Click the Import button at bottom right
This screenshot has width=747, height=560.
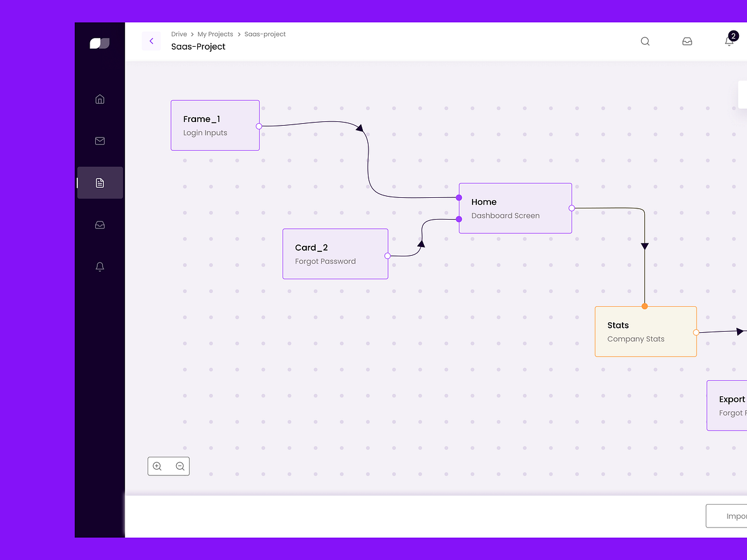735,516
